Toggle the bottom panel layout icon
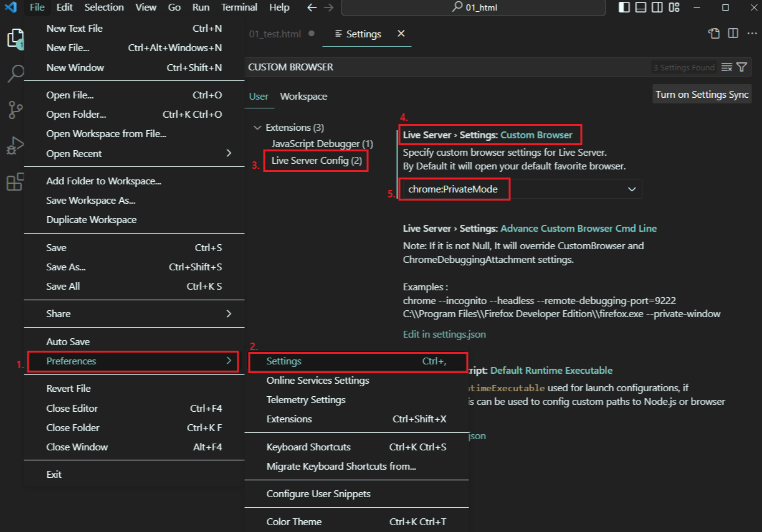Image resolution: width=762 pixels, height=532 pixels. click(641, 7)
